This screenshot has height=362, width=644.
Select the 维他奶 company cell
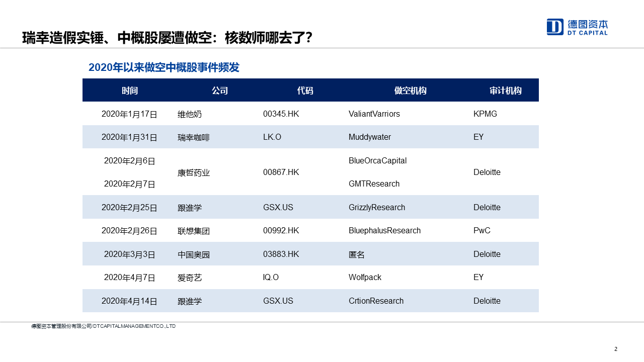click(190, 114)
